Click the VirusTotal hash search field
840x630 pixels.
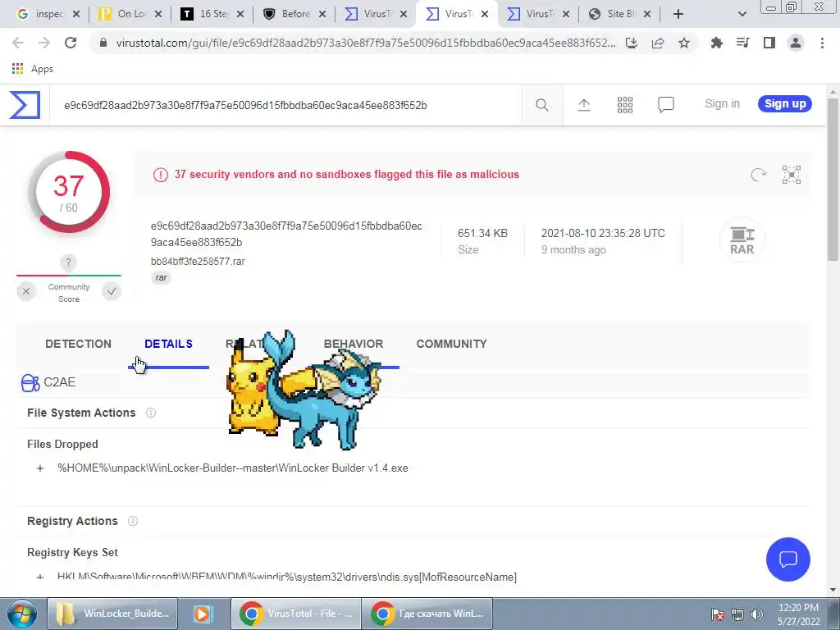coord(284,105)
